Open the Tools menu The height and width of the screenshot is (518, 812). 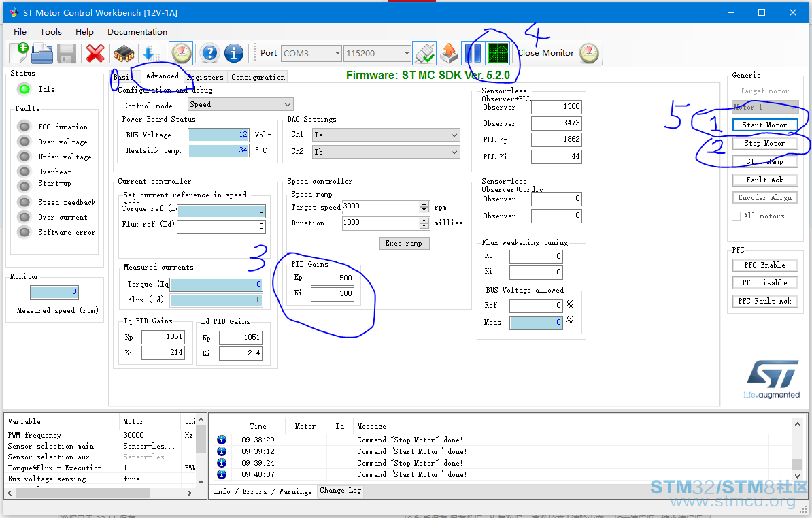coord(51,31)
